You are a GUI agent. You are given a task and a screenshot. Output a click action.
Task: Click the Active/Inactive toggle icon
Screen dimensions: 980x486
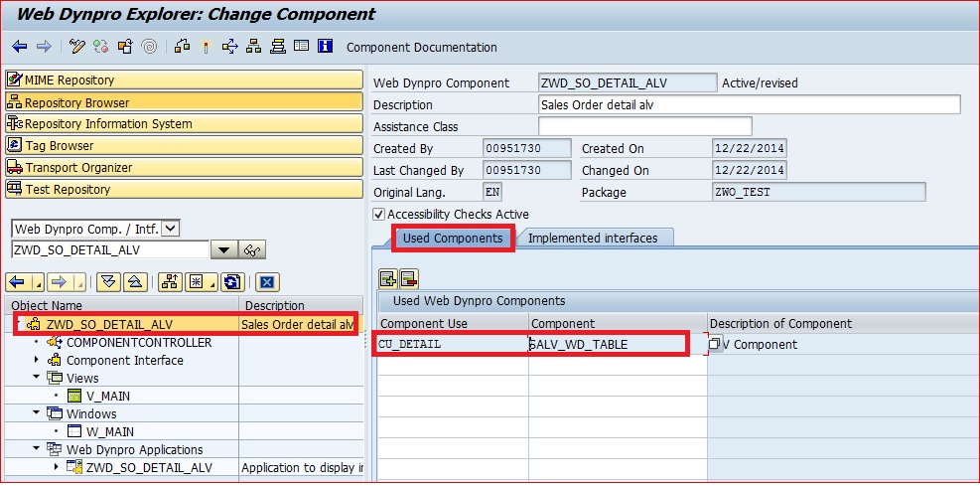point(100,47)
